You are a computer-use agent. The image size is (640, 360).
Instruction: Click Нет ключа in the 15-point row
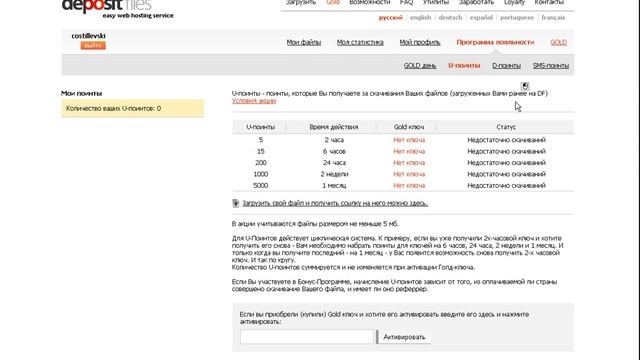(x=409, y=151)
